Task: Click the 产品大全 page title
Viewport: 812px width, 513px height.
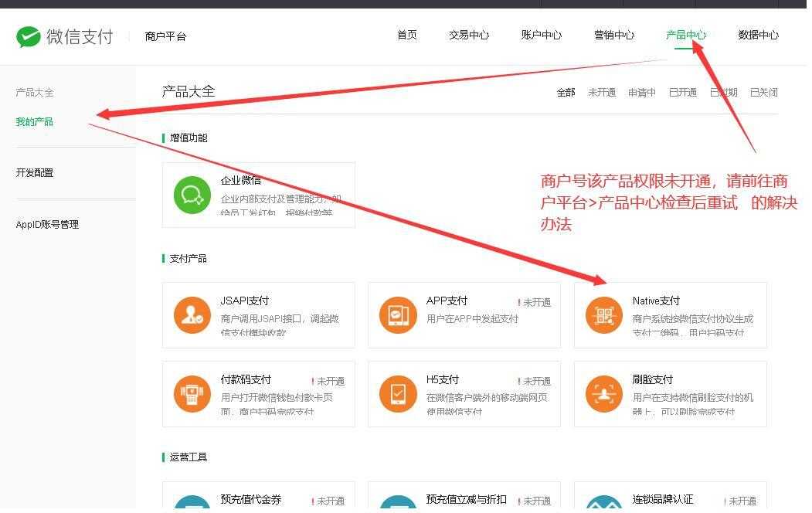Action: click(189, 92)
